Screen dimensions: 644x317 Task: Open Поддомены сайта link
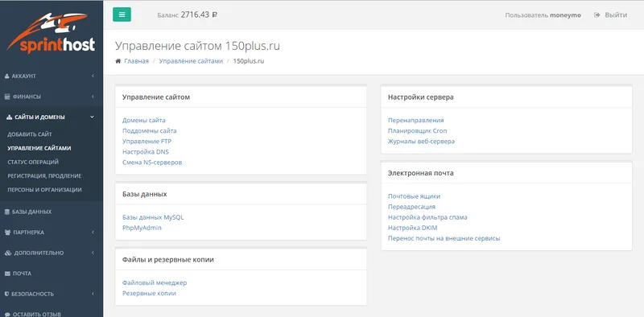click(150, 131)
